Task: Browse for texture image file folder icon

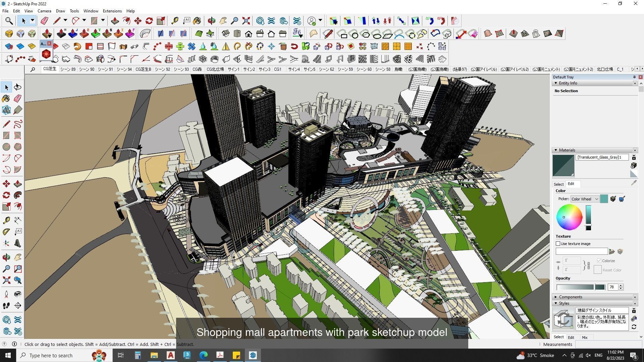Action: click(612, 252)
